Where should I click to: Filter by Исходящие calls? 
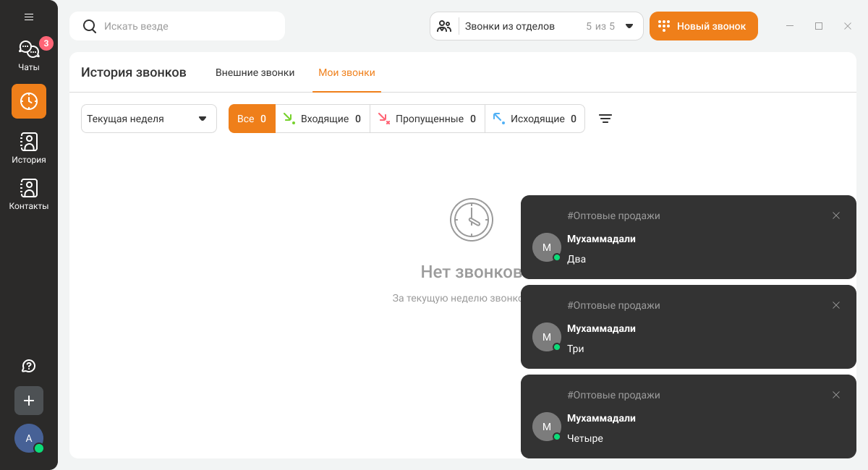pyautogui.click(x=535, y=119)
